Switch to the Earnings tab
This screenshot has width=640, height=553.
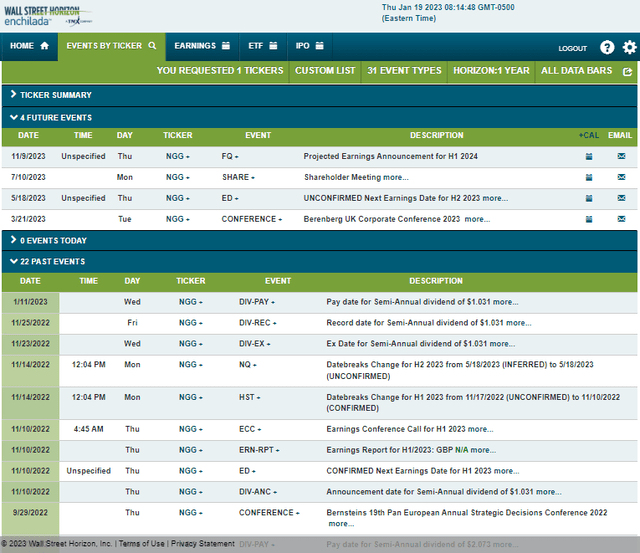tap(202, 46)
